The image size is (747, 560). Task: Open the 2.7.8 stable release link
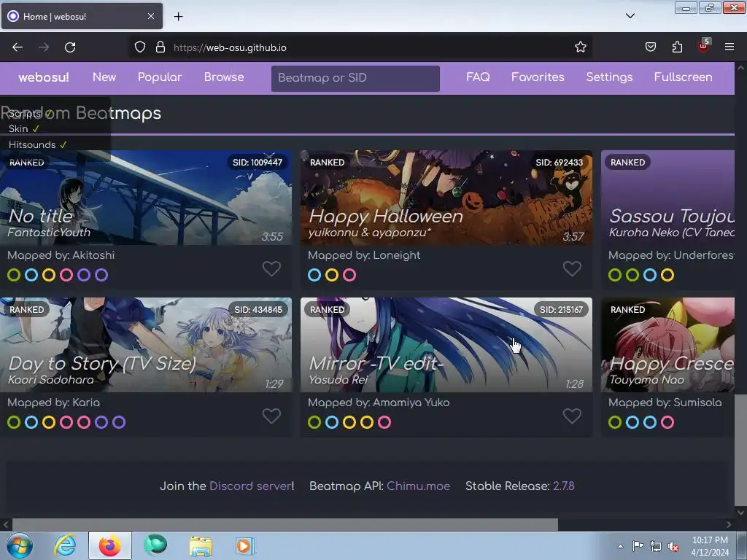click(563, 486)
